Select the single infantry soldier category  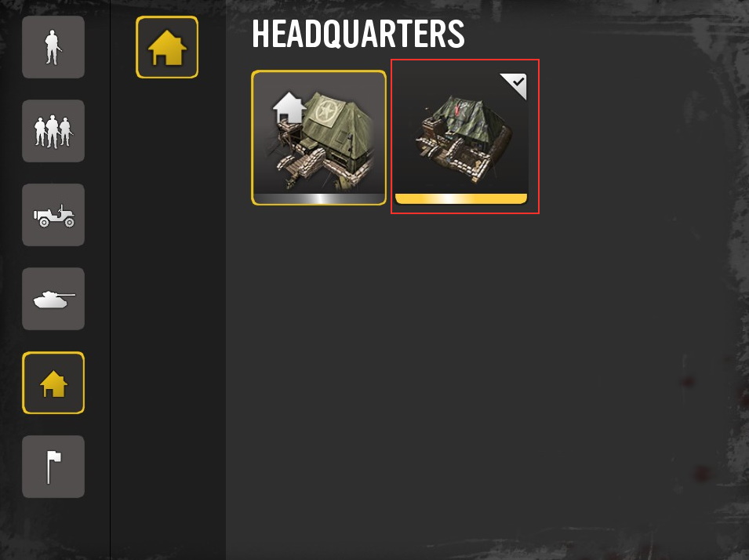coord(53,47)
